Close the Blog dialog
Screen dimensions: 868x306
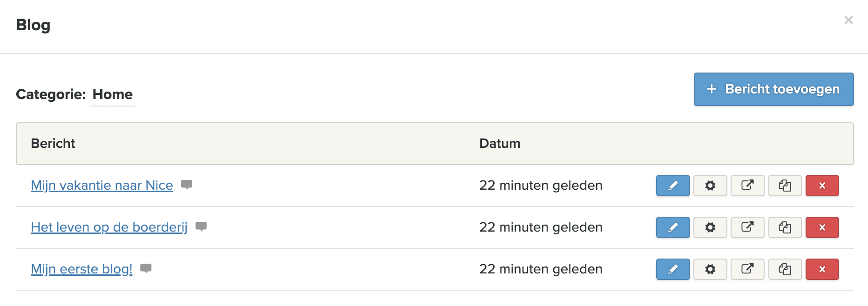(x=848, y=20)
